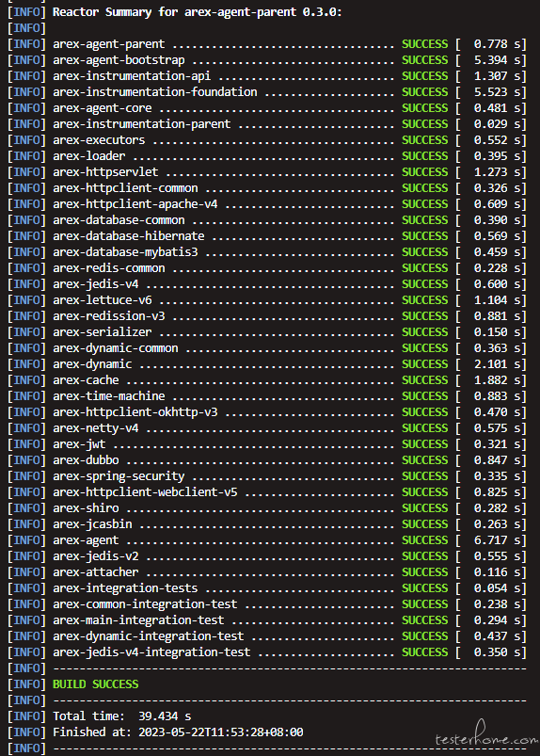Click arex-dynamic-common module name

click(x=115, y=347)
